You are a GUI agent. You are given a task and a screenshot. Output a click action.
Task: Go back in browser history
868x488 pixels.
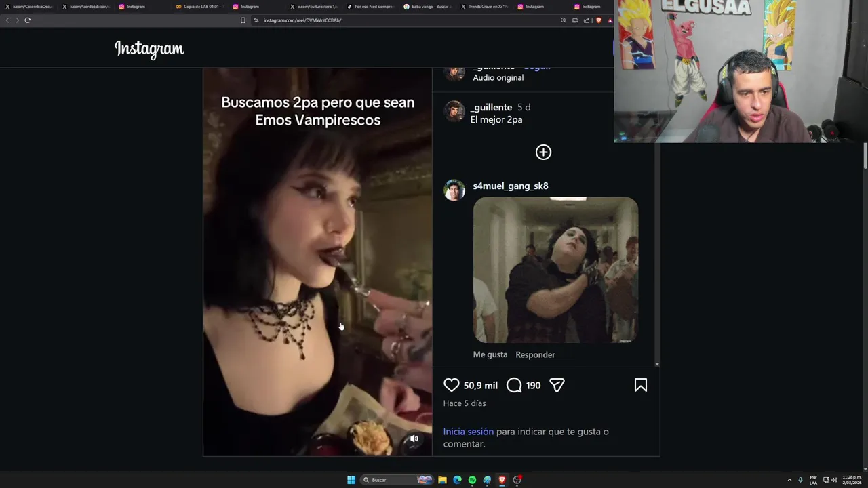[7, 20]
